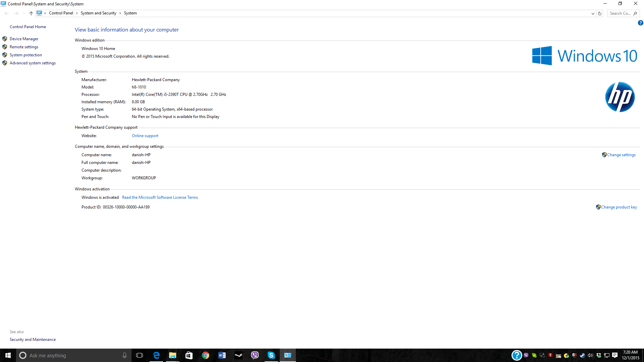Click Advanced system settings
The height and width of the screenshot is (362, 644).
tap(33, 63)
